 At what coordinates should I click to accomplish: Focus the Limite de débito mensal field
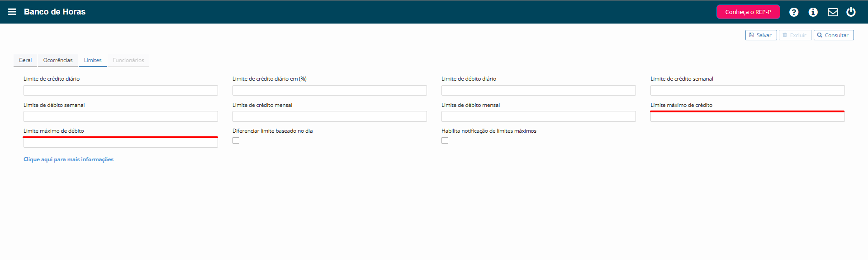tap(539, 116)
